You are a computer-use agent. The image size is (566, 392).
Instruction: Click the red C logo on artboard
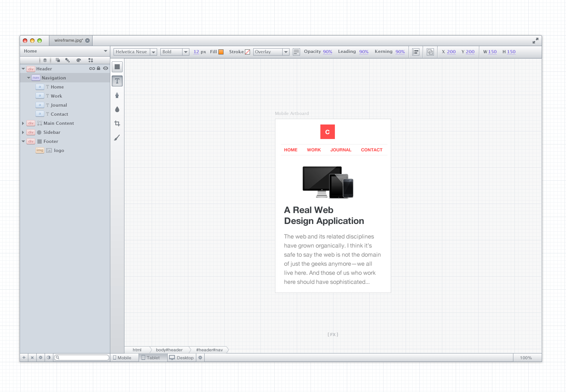coord(328,132)
